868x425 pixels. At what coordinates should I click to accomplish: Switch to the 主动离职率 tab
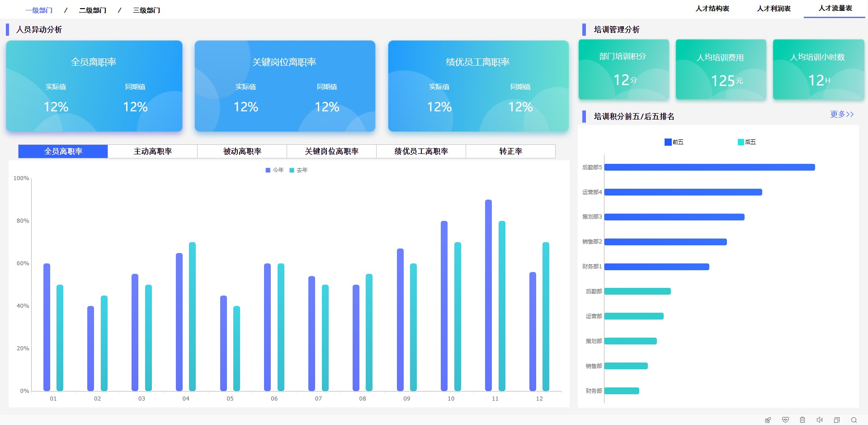(x=152, y=151)
